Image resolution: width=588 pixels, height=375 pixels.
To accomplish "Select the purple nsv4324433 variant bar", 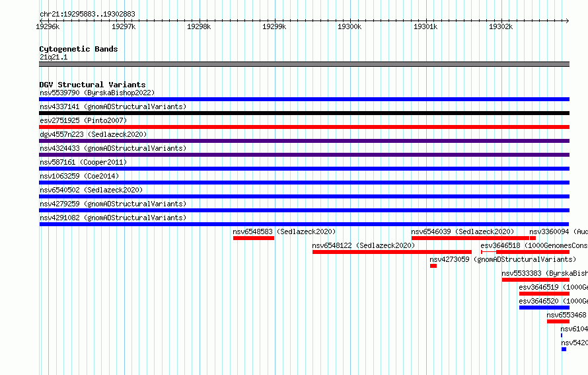I will click(304, 155).
